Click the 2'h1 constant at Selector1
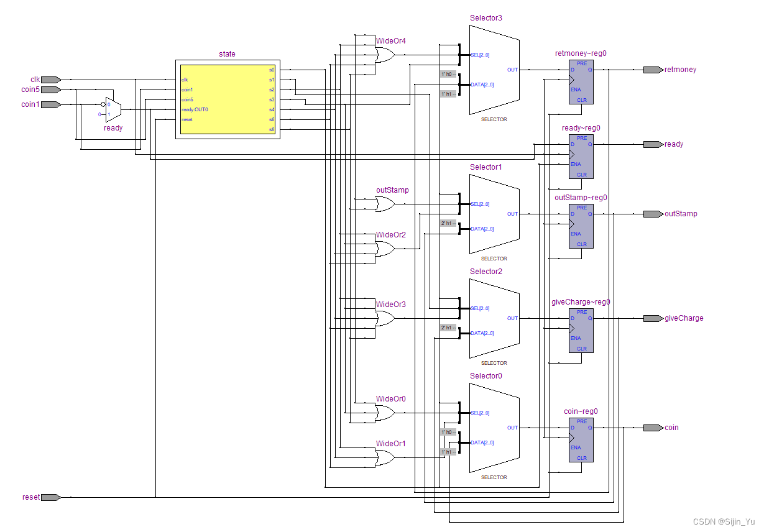This screenshot has width=764, height=532. [448, 223]
